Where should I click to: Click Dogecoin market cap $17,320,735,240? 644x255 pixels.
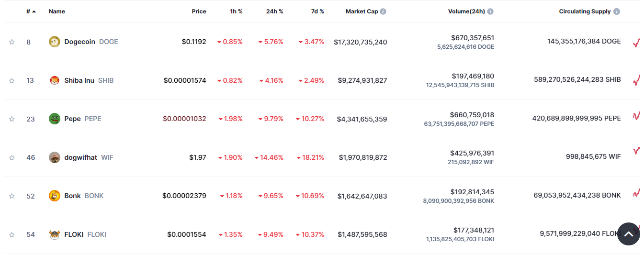pos(361,42)
